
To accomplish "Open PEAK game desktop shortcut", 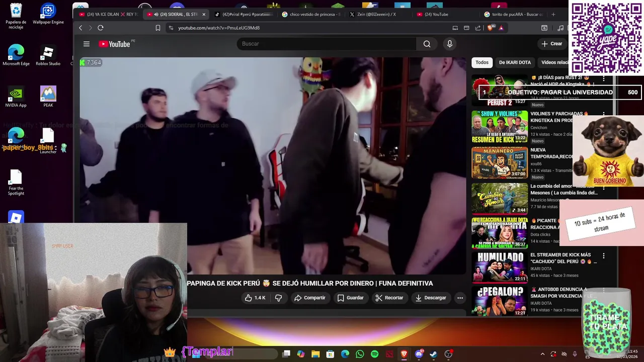I will (x=48, y=97).
